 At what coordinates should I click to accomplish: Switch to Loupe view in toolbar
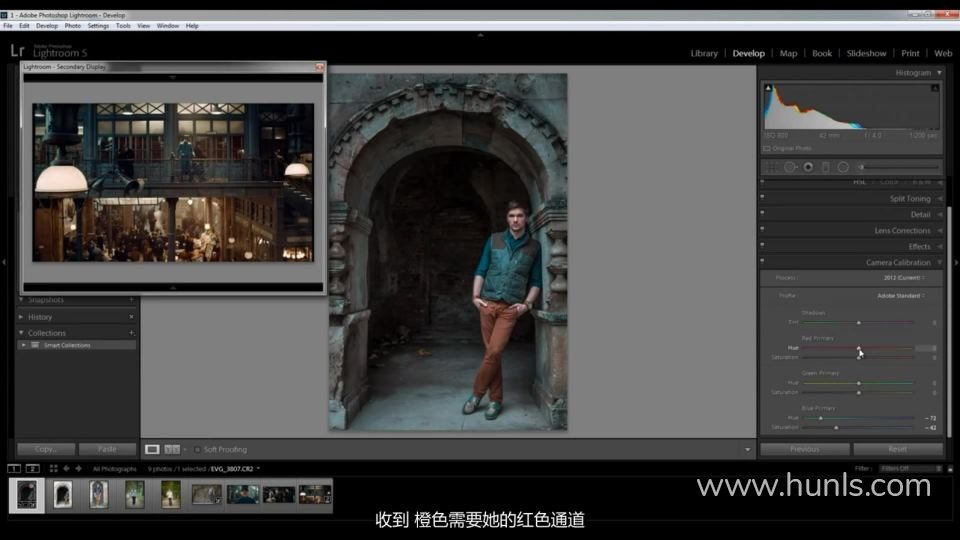[153, 449]
